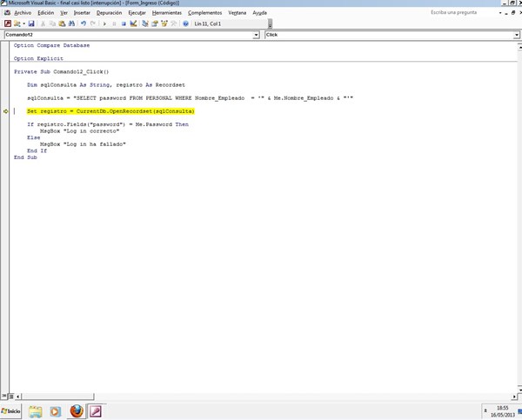The image size is (522, 420).
Task: Click the Insert Module toolbar icon
Action: 17,23
